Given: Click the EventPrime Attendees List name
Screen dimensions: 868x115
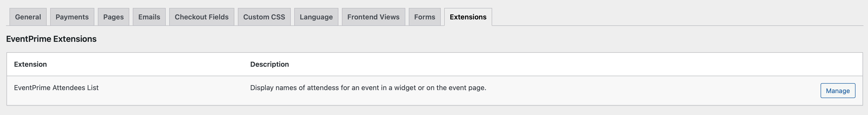Looking at the screenshot, I should click(x=56, y=88).
